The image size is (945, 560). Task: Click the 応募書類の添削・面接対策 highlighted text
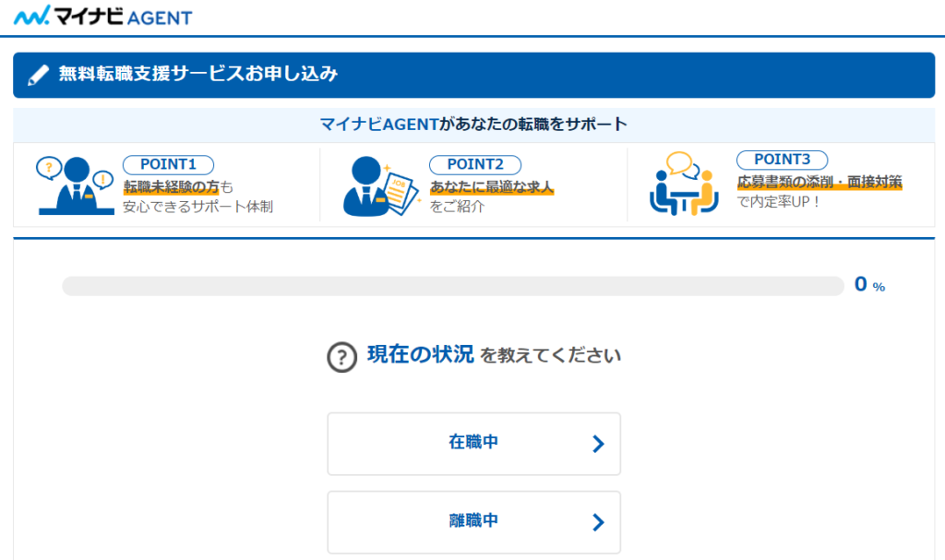[819, 182]
